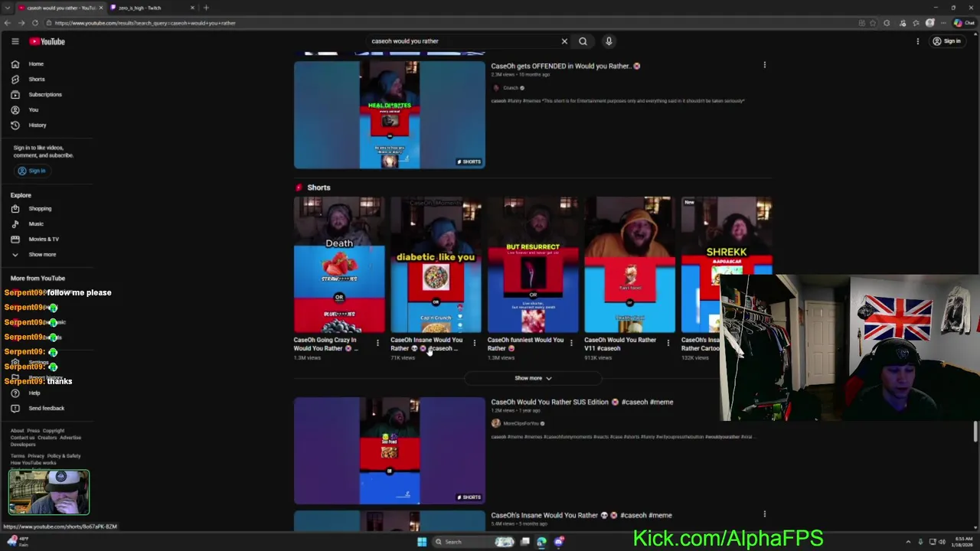Screen dimensions: 980x551
Task: Expand Show more under Shorts shelf
Action: (533, 378)
